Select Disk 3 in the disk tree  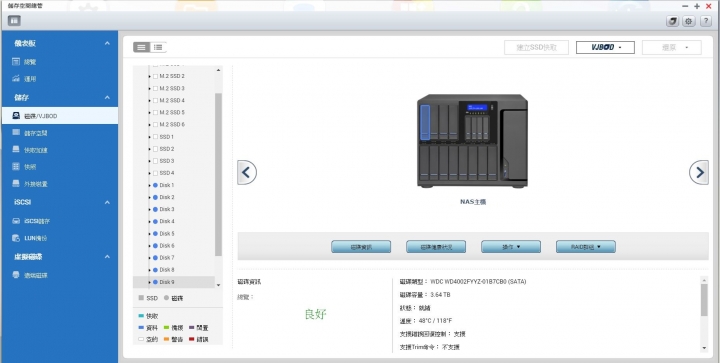coord(167,209)
